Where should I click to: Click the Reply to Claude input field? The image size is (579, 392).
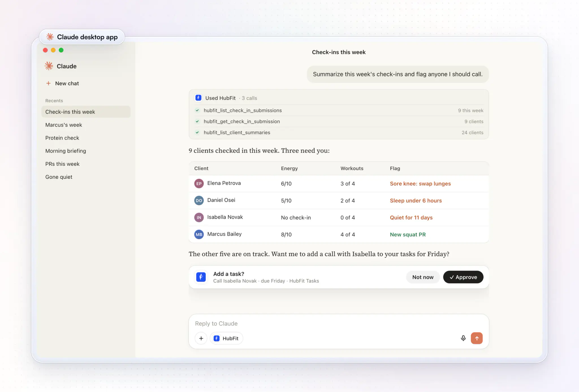pos(339,323)
